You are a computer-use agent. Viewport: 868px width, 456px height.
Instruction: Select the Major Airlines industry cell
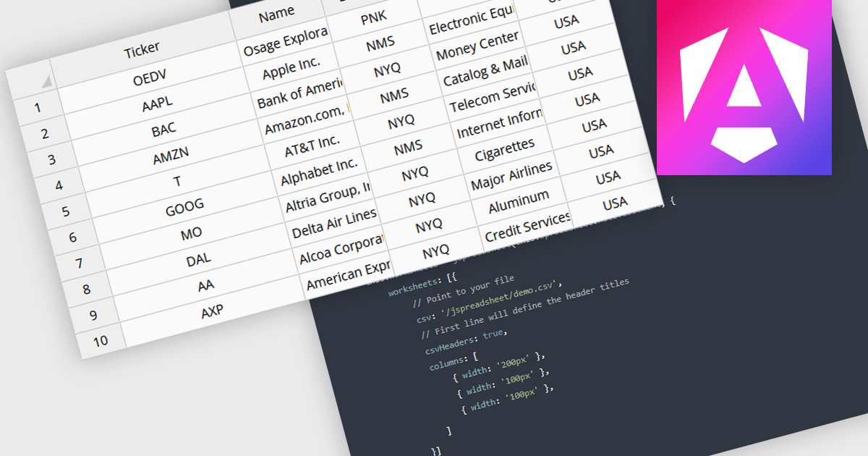click(x=512, y=176)
